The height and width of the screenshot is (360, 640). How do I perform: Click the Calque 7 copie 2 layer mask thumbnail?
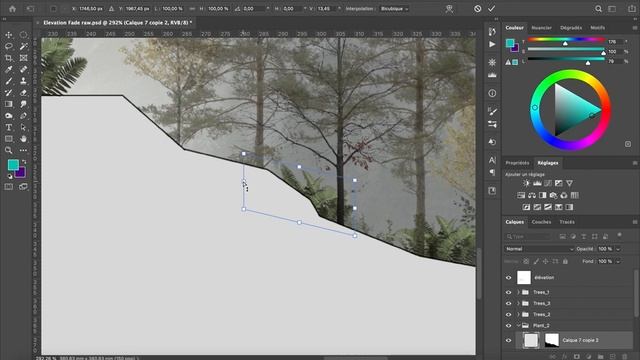tap(552, 340)
